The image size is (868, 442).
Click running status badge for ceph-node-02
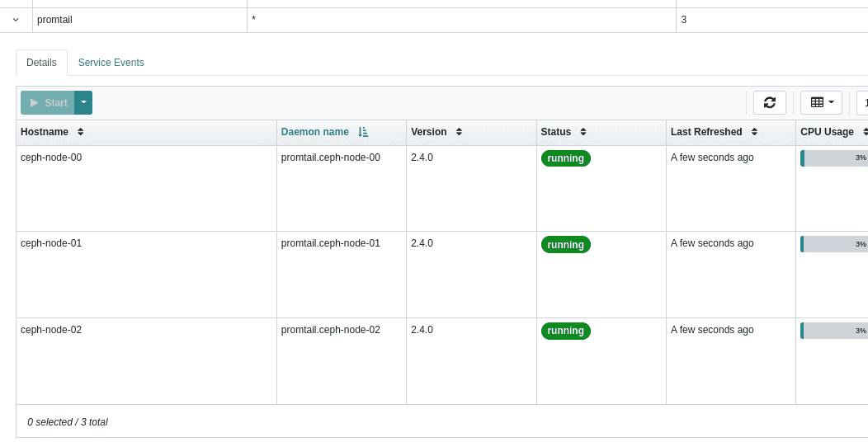[x=565, y=331]
